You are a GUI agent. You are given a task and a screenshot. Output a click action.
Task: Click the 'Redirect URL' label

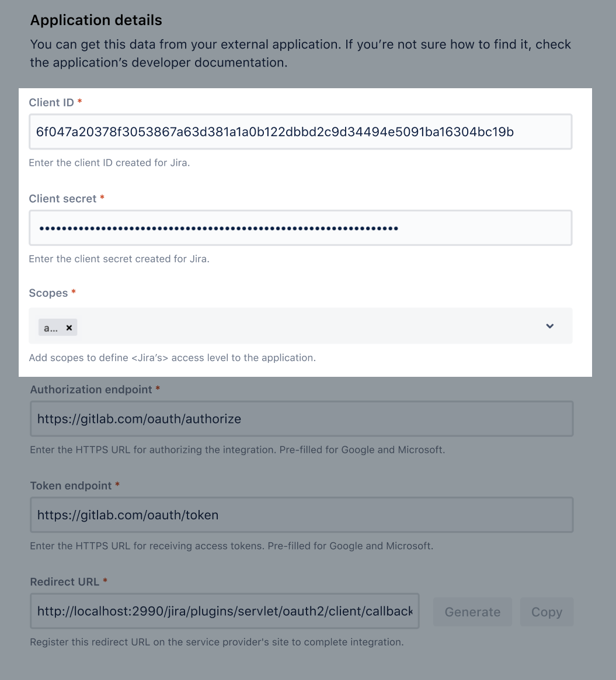coord(64,582)
